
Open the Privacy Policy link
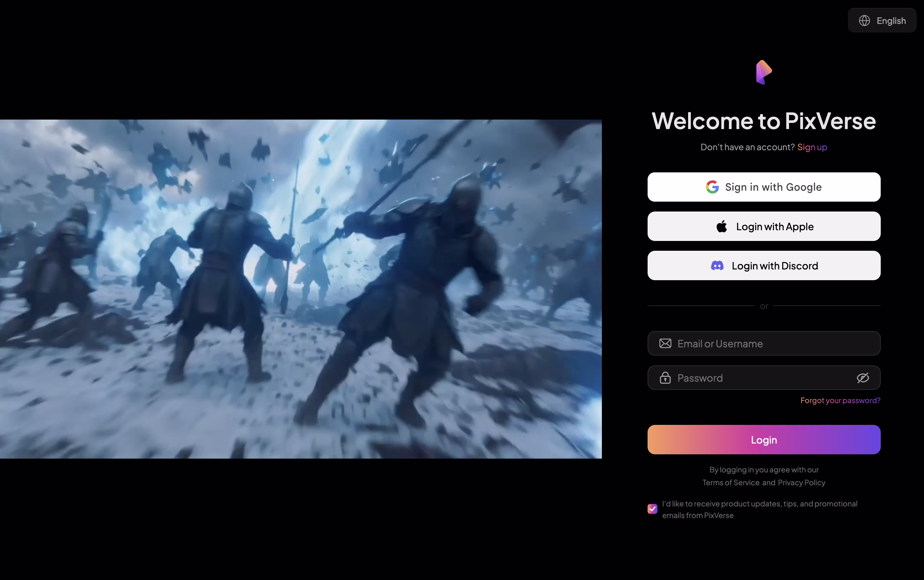pyautogui.click(x=801, y=483)
